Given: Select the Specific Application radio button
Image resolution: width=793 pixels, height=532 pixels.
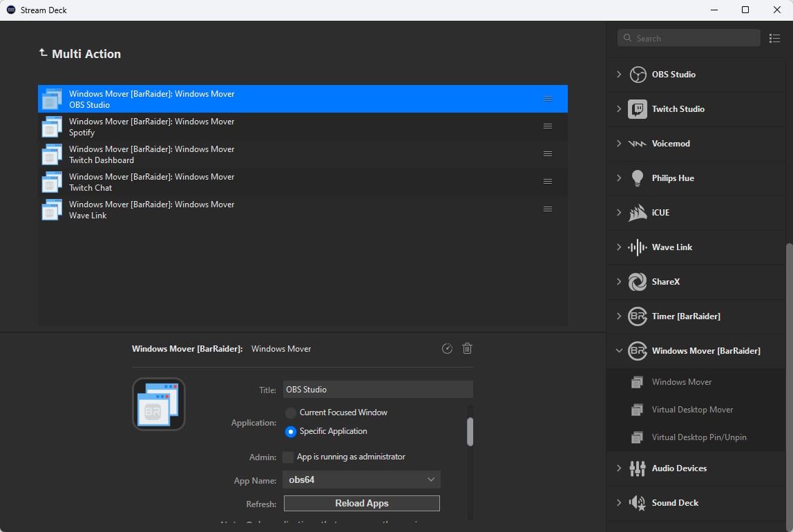Looking at the screenshot, I should 291,431.
